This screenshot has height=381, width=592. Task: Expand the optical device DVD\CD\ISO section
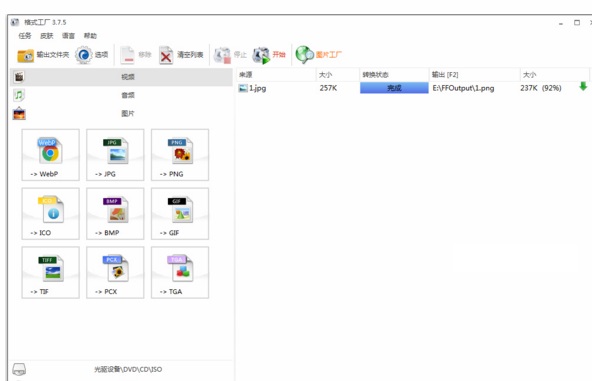click(121, 369)
